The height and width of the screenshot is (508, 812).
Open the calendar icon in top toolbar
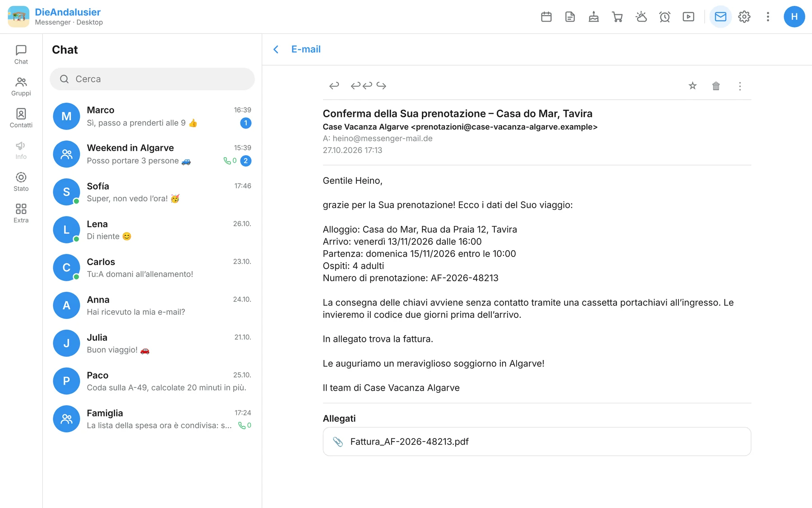(x=546, y=17)
